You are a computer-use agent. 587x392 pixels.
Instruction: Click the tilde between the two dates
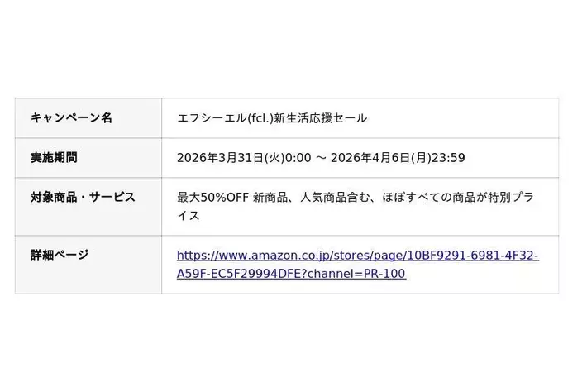[321, 158]
